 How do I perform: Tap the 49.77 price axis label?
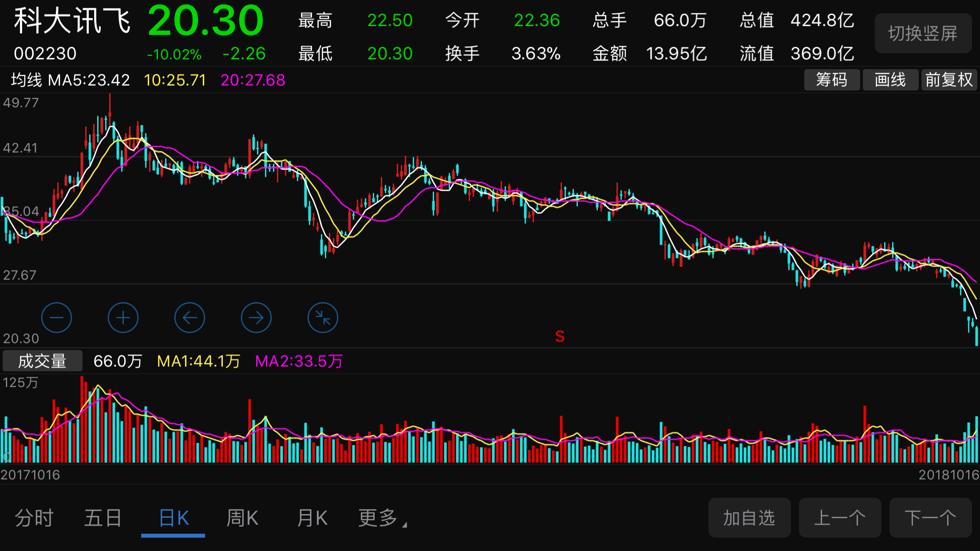pyautogui.click(x=21, y=102)
